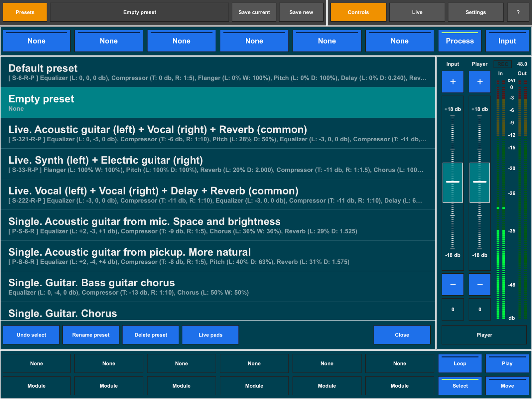Viewport: 532px width, 399px height.
Task: Click the Input channel + button
Action: click(453, 81)
